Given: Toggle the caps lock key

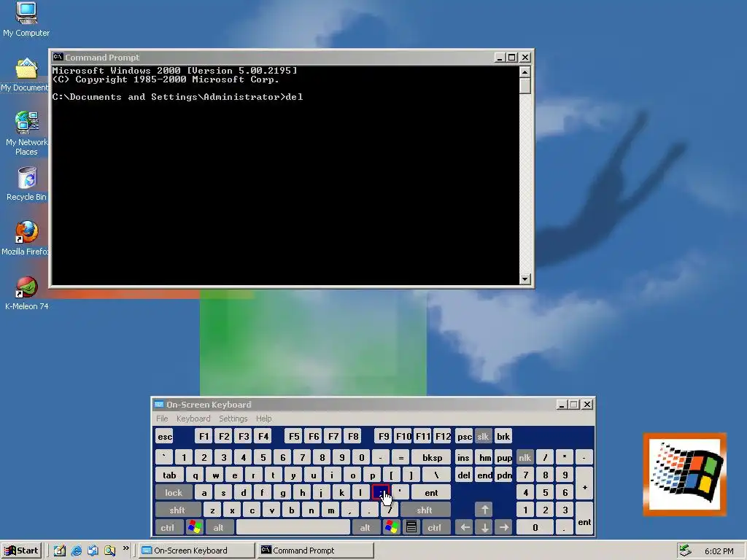Looking at the screenshot, I should point(174,493).
